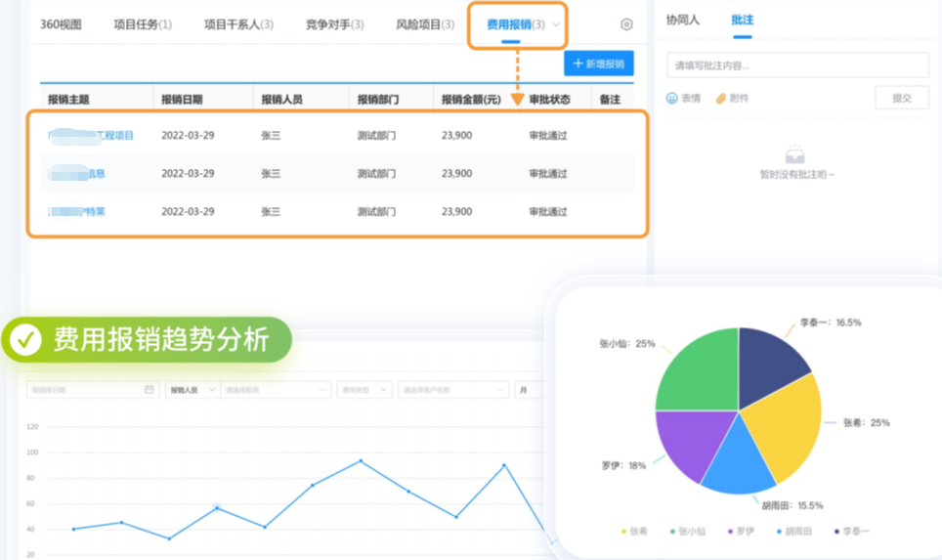
Task: Toggle the 张小仙 legend entry
Action: pyautogui.click(x=687, y=531)
